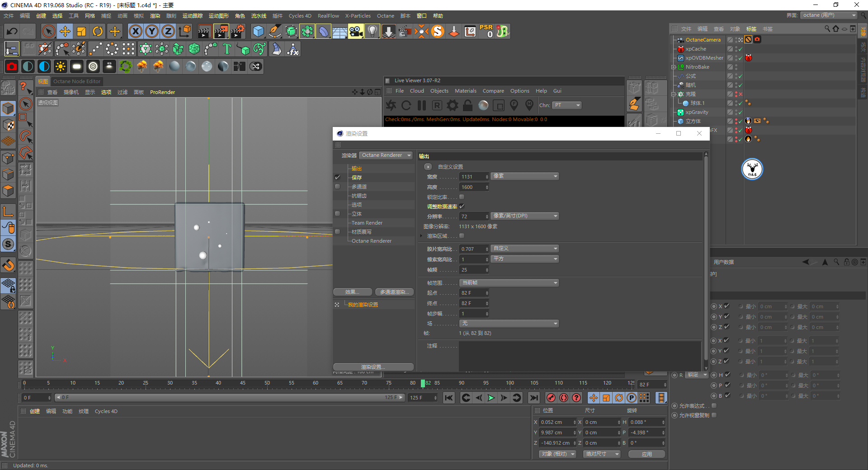Toggle the 调整数据速率 checkbox
The width and height of the screenshot is (868, 470).
coord(462,206)
